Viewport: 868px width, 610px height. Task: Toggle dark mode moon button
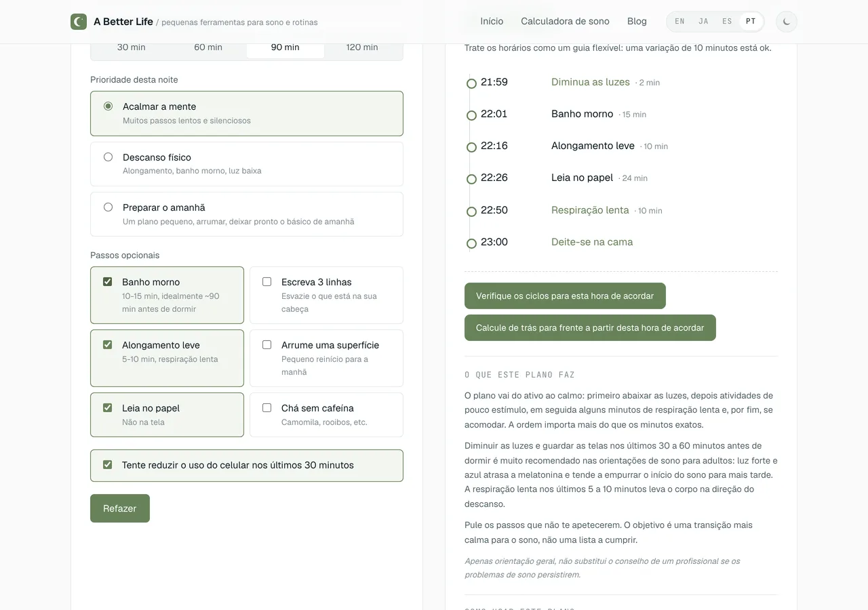pos(787,22)
